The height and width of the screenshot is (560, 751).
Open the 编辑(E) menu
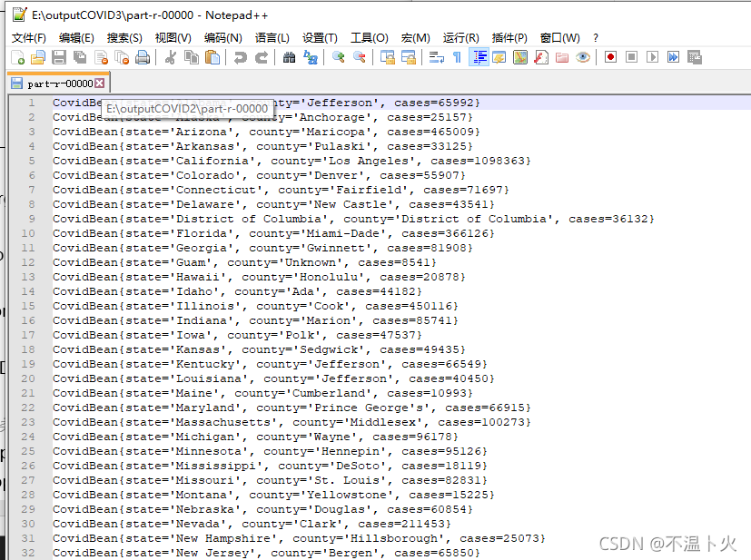tap(76, 38)
